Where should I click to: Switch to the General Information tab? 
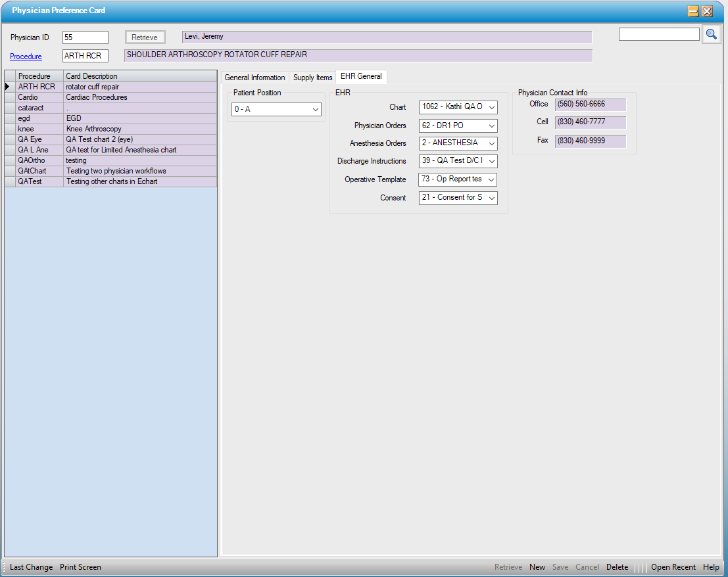pyautogui.click(x=255, y=78)
